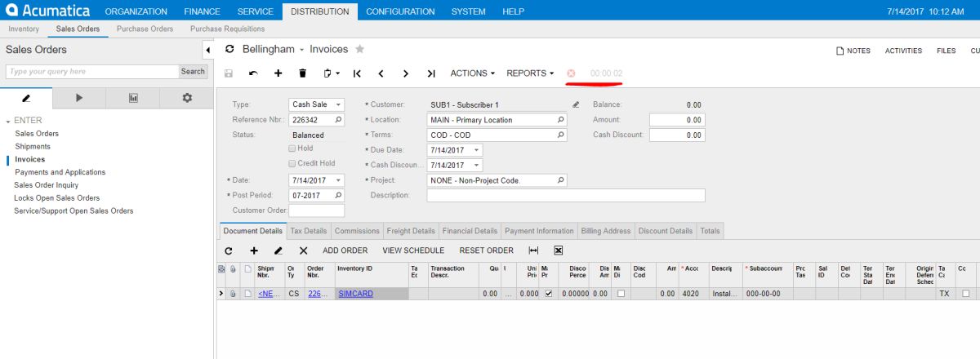Open the Cash Discount Date dropdown
The height and width of the screenshot is (359, 980).
click(477, 165)
